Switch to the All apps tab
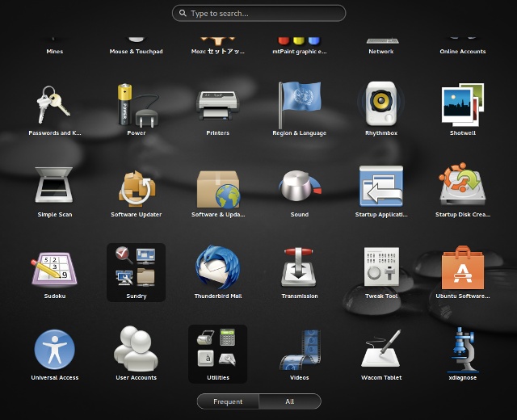Image resolution: width=517 pixels, height=420 pixels. [290, 401]
